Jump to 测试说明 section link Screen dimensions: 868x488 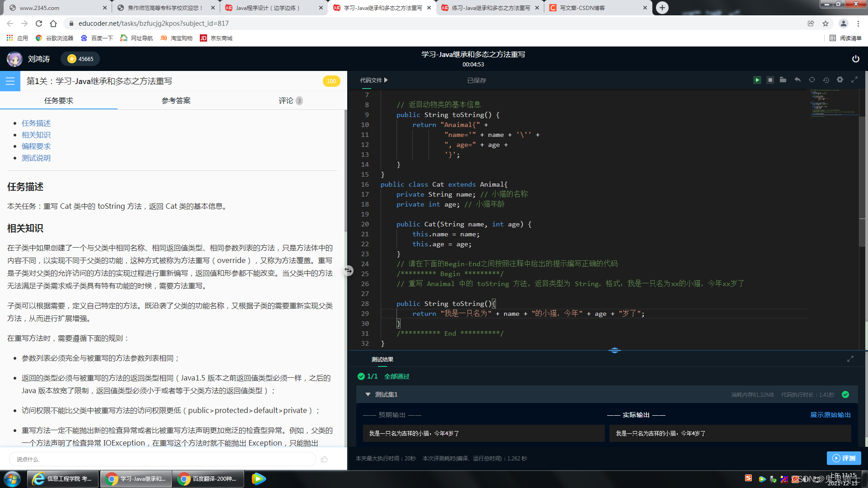tap(36, 158)
